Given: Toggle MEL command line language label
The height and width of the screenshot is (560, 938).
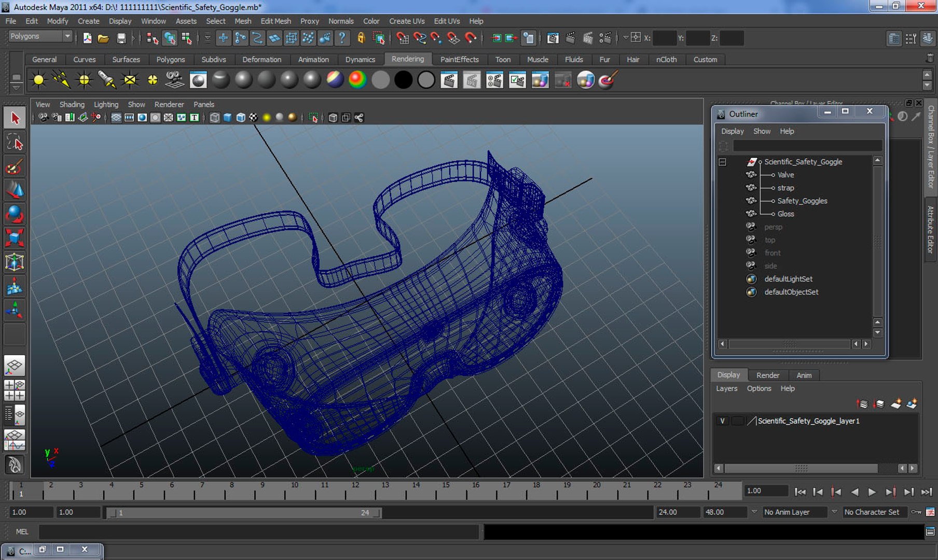Looking at the screenshot, I should 22,531.
